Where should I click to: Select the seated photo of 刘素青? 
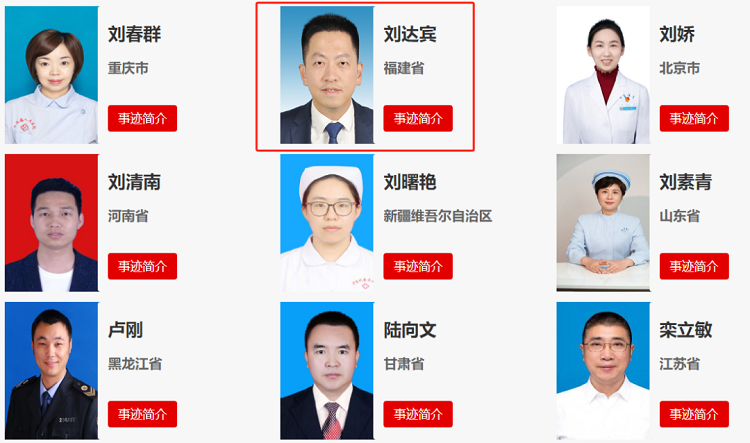pos(603,222)
